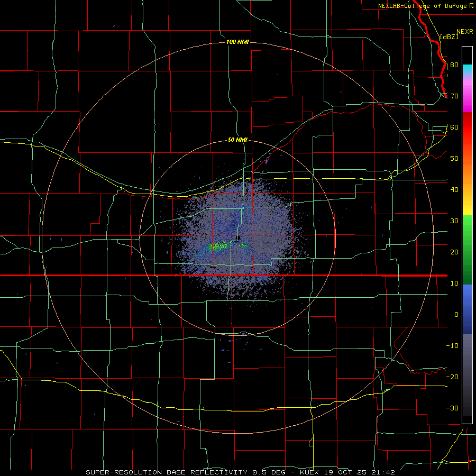Click the [dBZ] unit label
The width and height of the screenshot is (476, 476).
click(449, 36)
